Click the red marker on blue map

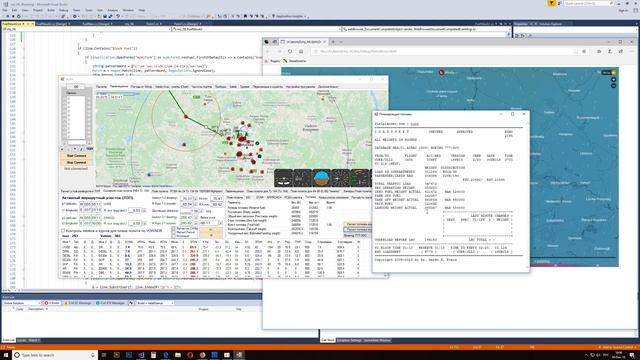point(441,72)
